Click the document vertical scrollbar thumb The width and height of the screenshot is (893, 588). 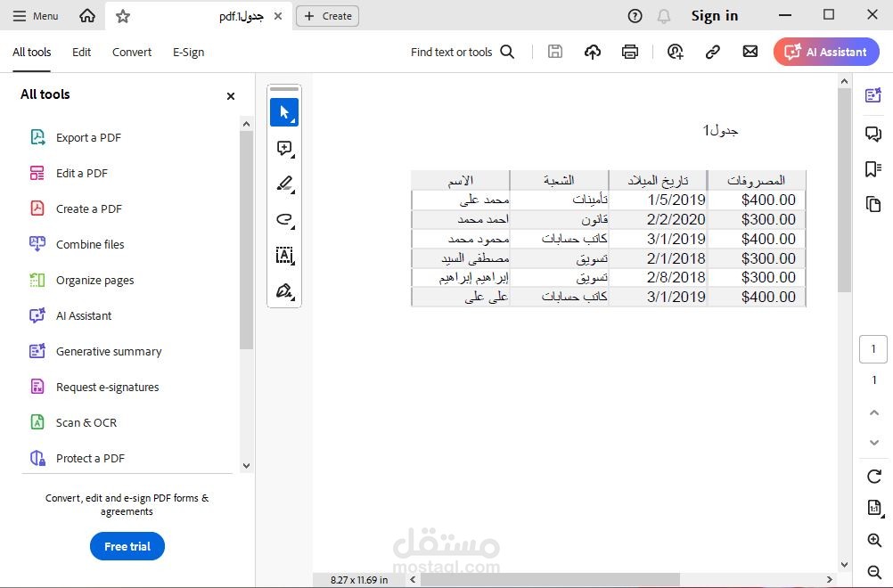pos(844,190)
